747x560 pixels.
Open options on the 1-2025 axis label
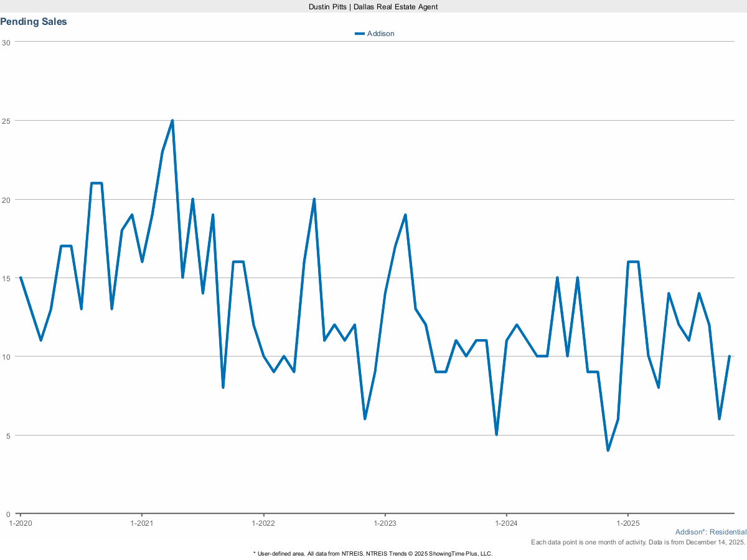tap(627, 523)
